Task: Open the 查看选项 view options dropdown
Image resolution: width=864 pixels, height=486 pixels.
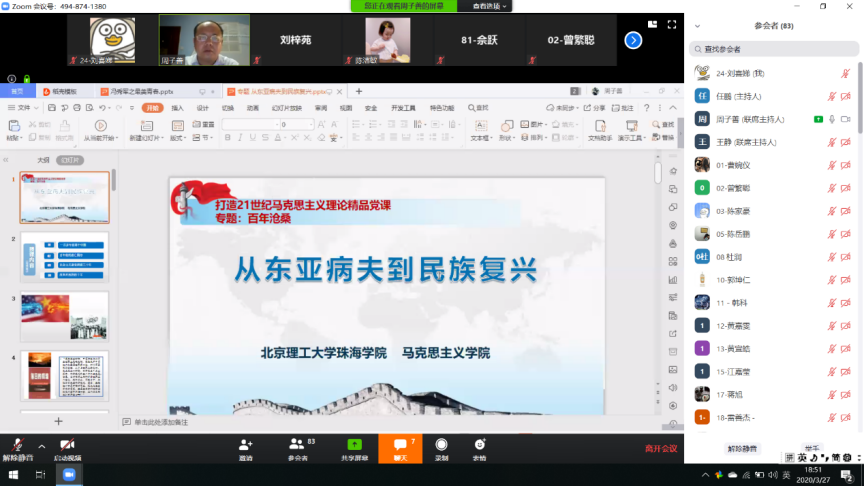Action: pos(489,6)
